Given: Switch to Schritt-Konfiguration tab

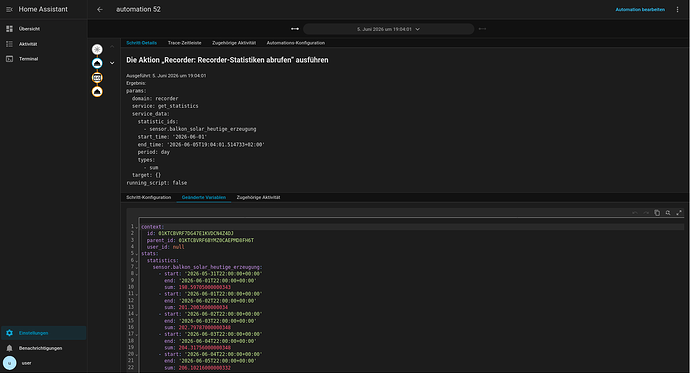Looking at the screenshot, I should (149, 197).
